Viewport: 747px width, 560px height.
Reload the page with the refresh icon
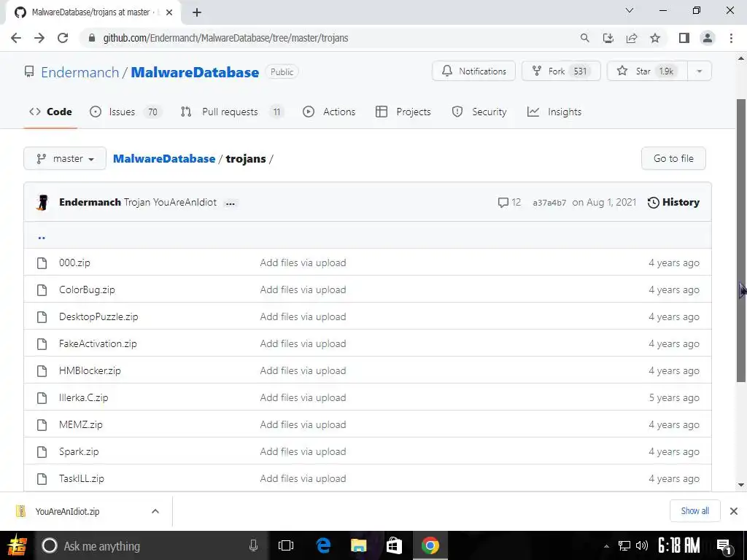(x=63, y=38)
